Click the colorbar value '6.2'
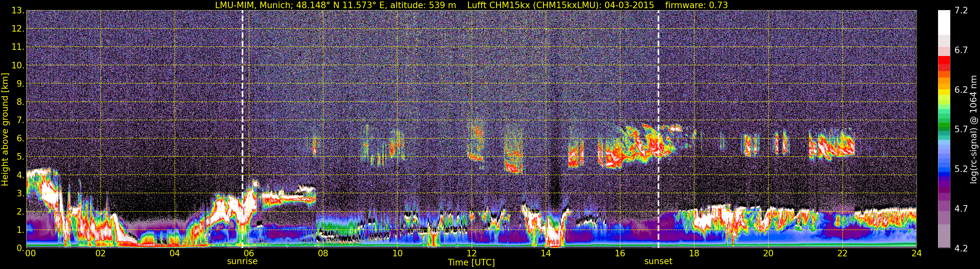Image resolution: width=980 pixels, height=269 pixels. [x=961, y=90]
